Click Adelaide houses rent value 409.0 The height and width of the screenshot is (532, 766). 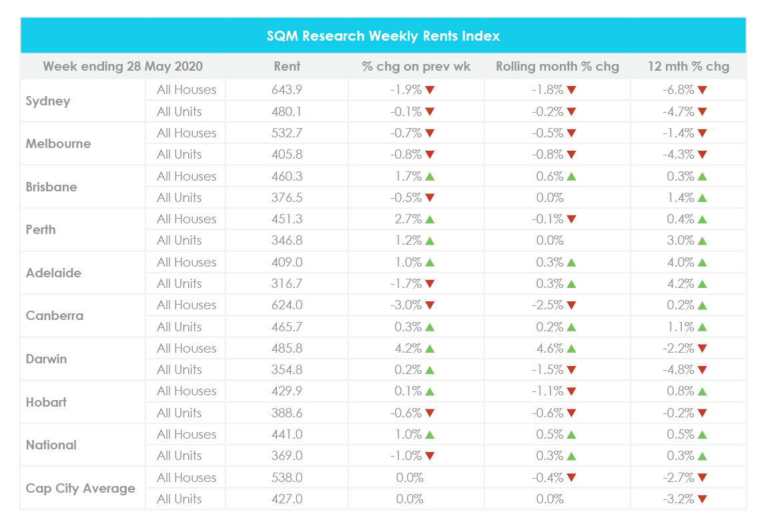click(x=287, y=262)
